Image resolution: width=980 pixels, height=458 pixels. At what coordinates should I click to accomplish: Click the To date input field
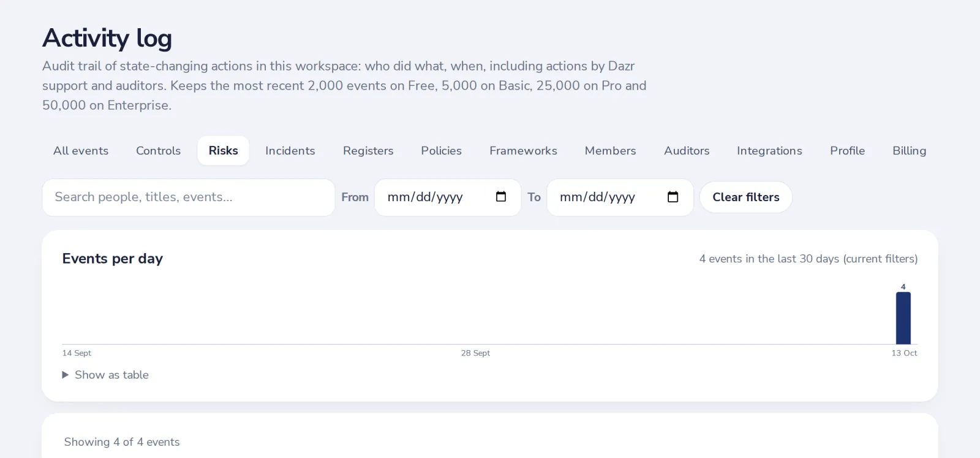point(620,197)
